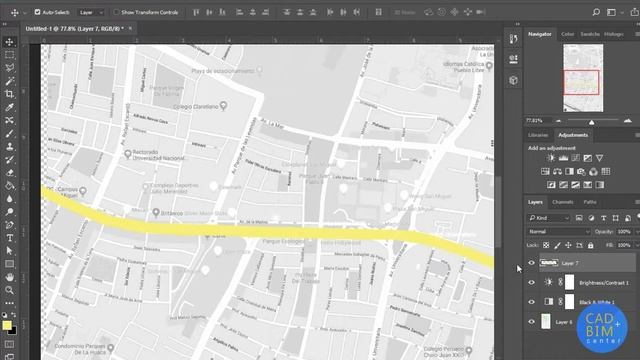This screenshot has width=640, height=360.
Task: Add a Photo Filter adjustment
Action: [581, 171]
